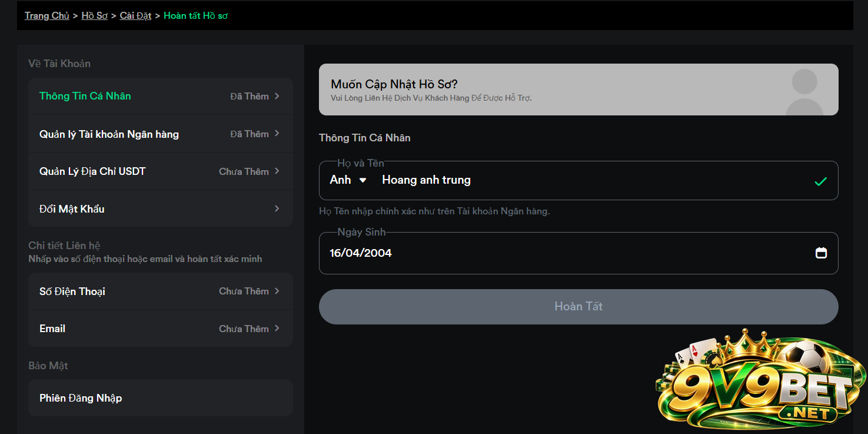Click the green checkmark in the name field
Image resolution: width=868 pixels, height=434 pixels.
820,181
